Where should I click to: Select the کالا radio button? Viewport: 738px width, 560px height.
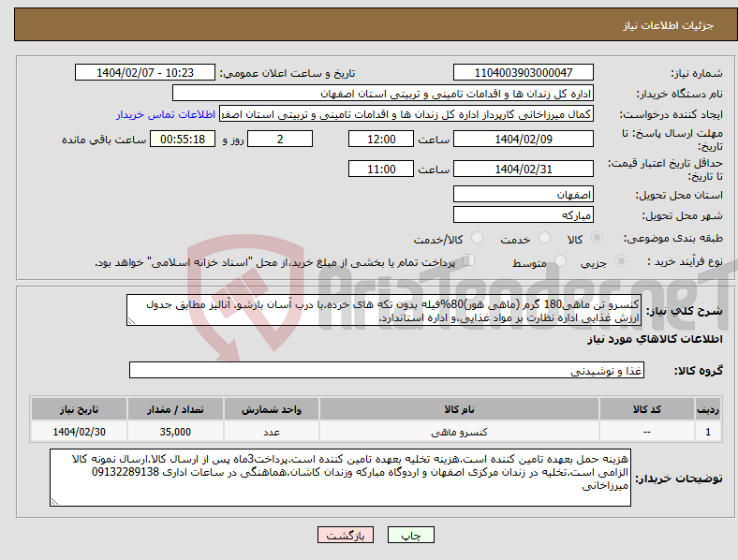pos(597,238)
